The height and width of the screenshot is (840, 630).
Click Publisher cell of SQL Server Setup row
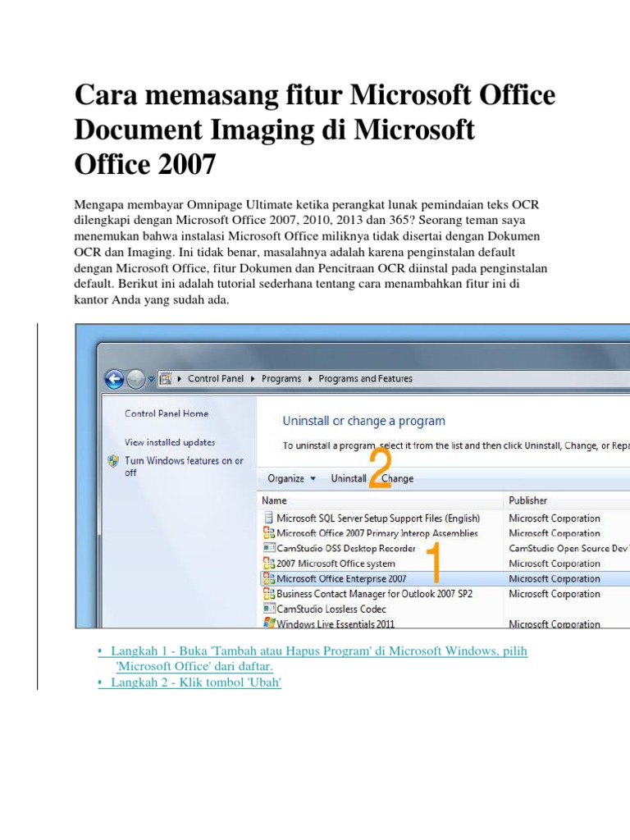554,518
